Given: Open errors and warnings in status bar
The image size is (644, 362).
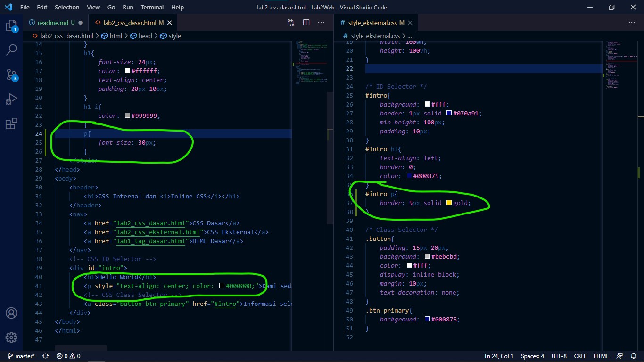Looking at the screenshot, I should point(68,356).
